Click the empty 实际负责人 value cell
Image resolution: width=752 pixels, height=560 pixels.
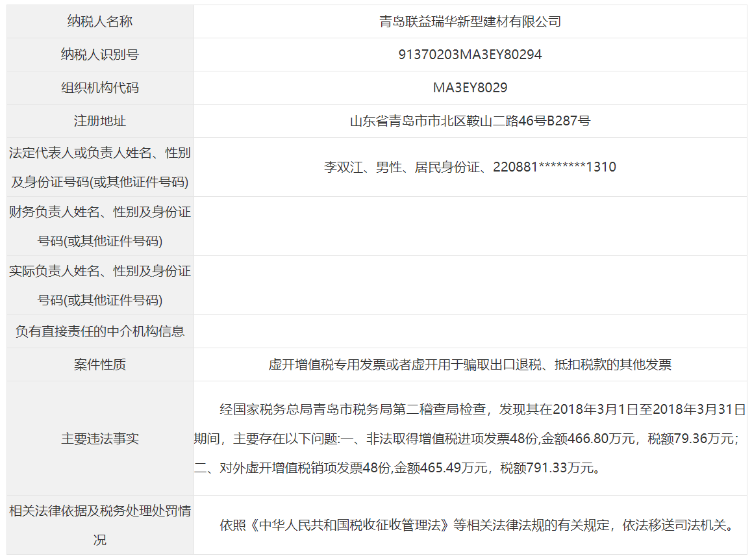[470, 285]
